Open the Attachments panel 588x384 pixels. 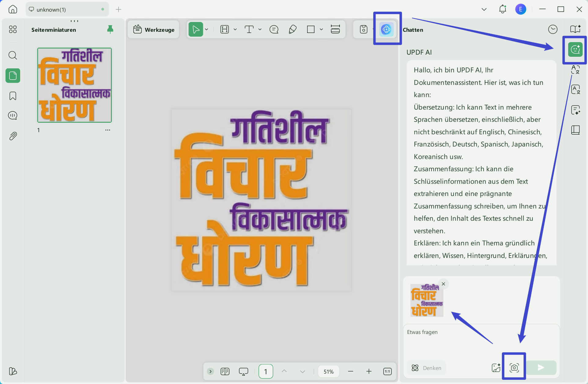click(x=13, y=136)
